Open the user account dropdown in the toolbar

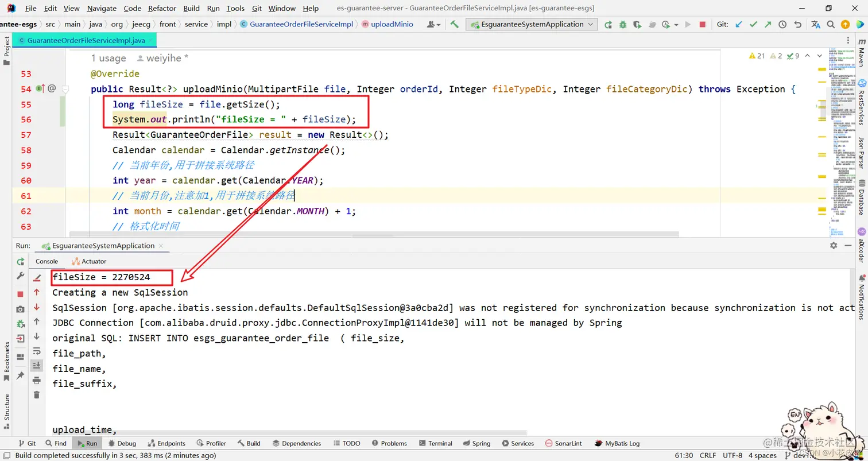pyautogui.click(x=433, y=24)
